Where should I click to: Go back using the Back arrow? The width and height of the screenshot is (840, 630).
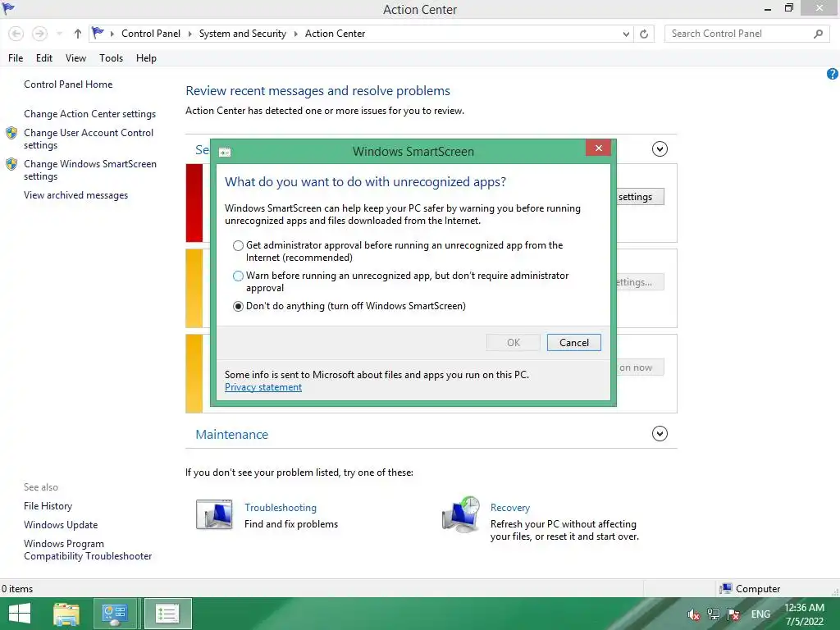[x=16, y=34]
